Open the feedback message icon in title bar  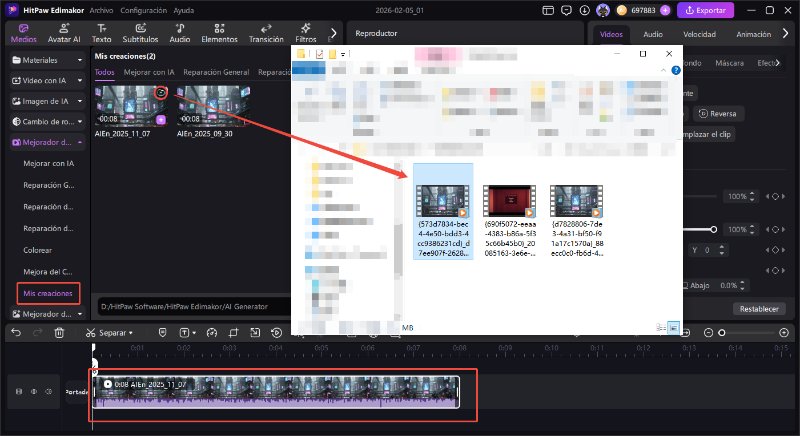(x=566, y=10)
